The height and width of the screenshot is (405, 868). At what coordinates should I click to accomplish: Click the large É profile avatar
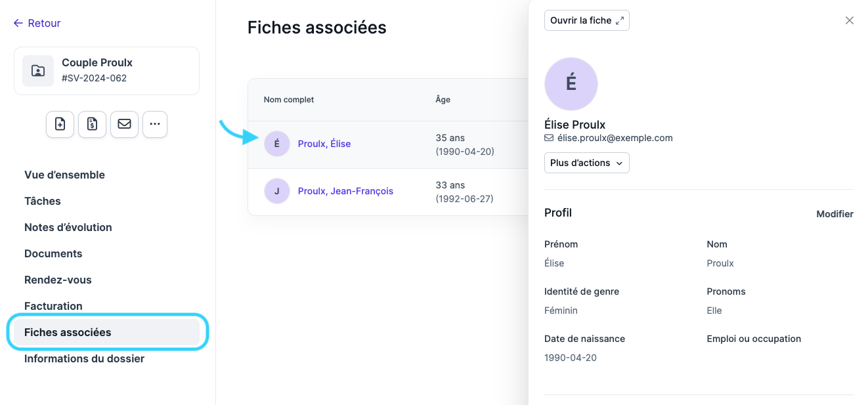point(571,84)
